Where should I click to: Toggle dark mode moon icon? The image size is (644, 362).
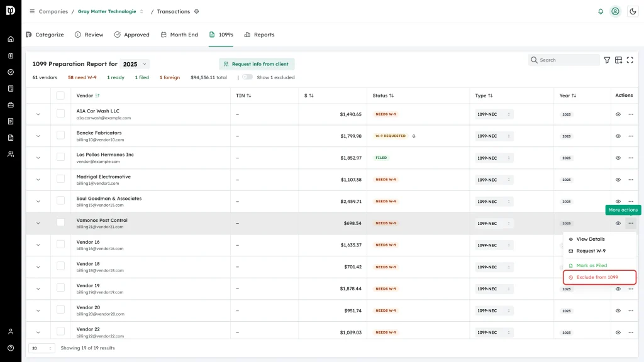click(x=633, y=11)
